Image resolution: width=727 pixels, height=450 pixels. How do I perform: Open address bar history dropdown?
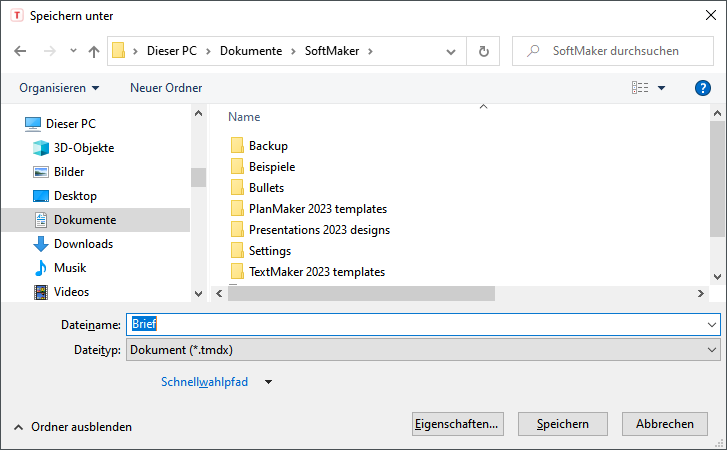(451, 51)
